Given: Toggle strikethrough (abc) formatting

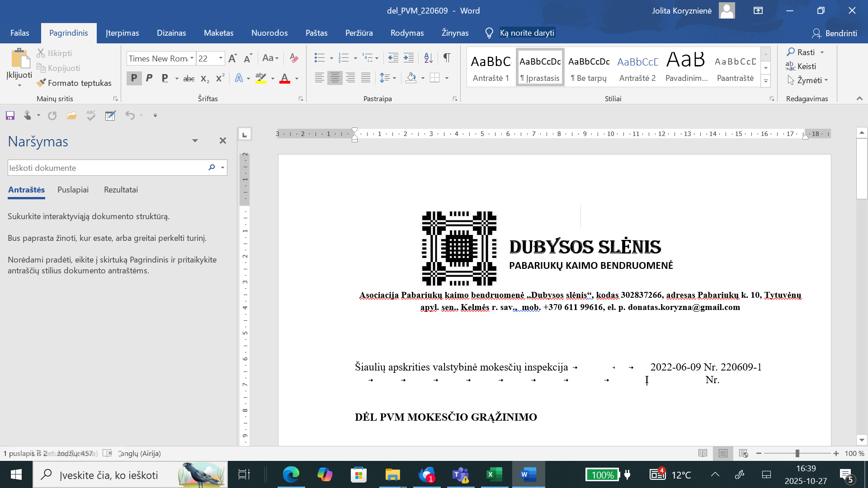Looking at the screenshot, I should pos(189,78).
